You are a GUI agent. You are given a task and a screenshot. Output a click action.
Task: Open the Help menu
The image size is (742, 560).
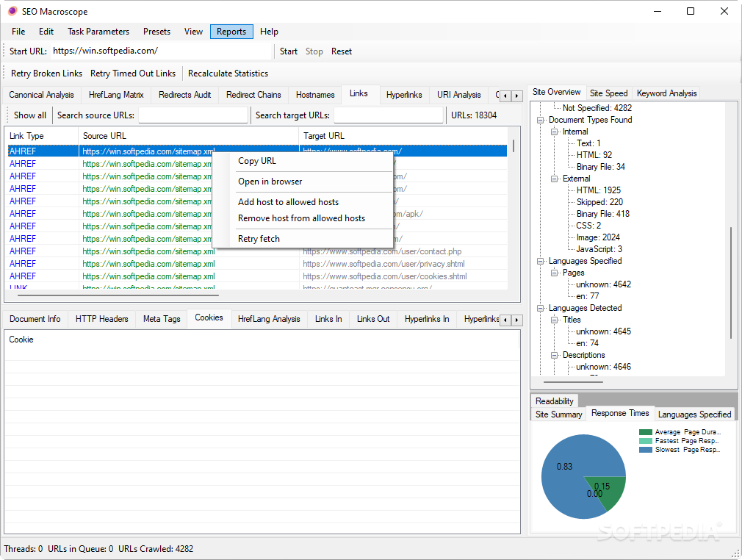[x=269, y=32]
